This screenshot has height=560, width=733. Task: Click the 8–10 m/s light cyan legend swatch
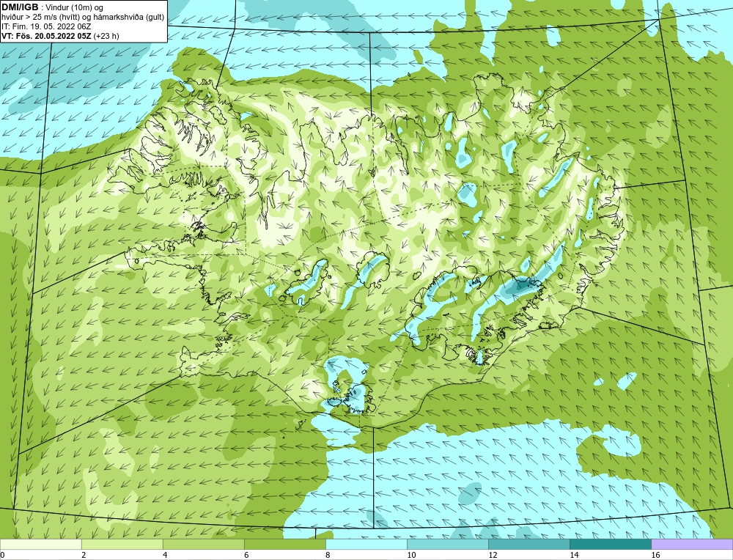click(x=366, y=544)
